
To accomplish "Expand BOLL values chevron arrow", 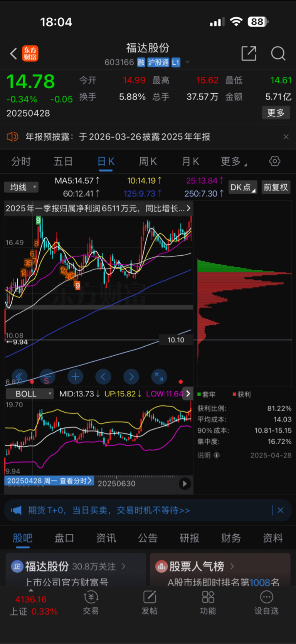I will [188, 394].
